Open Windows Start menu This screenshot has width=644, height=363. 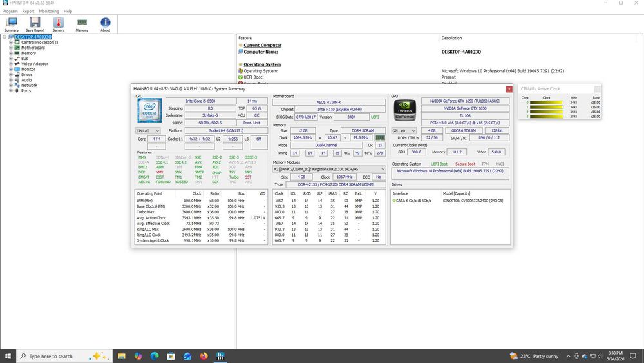point(8,356)
